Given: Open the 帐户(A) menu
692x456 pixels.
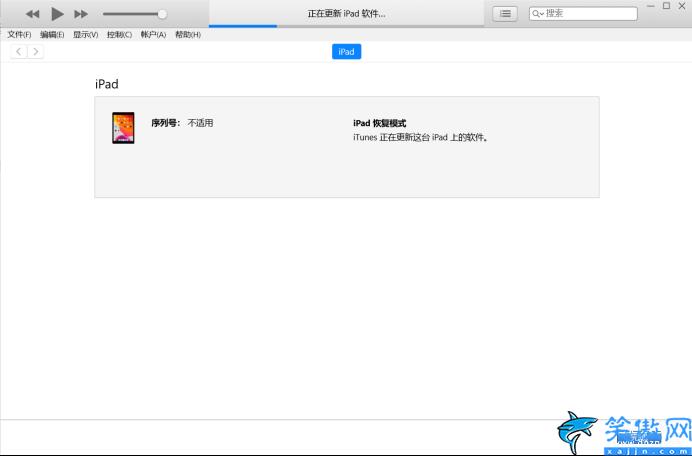Looking at the screenshot, I should pos(153,34).
